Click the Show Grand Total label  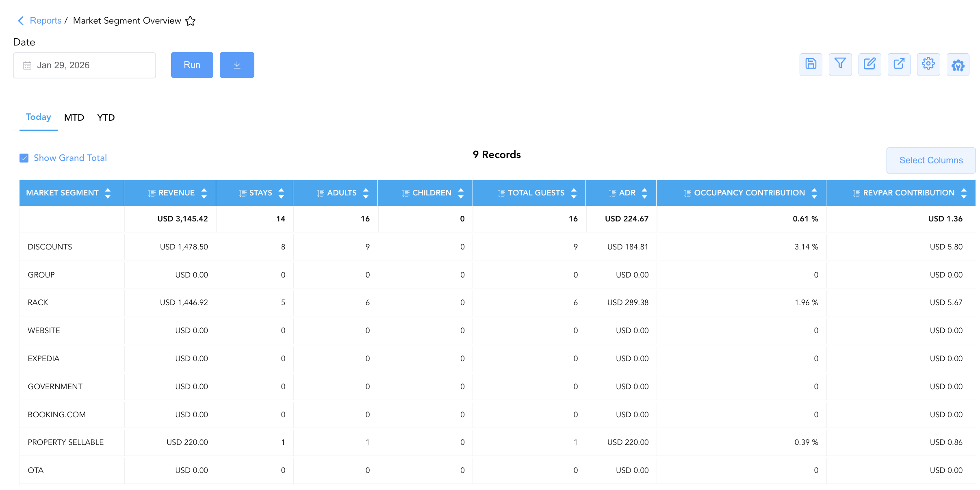coord(70,158)
